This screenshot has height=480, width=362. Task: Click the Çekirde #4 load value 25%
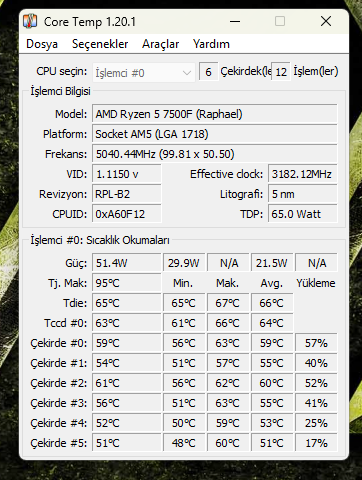316,423
